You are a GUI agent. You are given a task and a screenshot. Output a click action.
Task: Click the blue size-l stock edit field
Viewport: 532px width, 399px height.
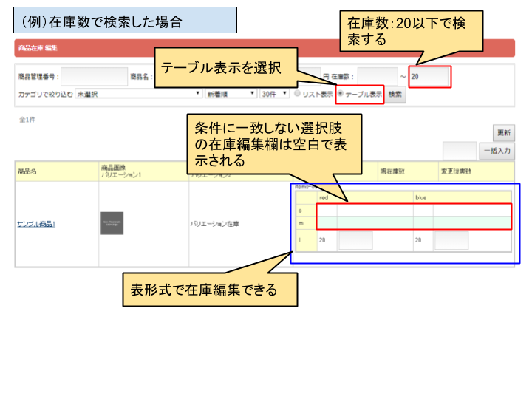[x=451, y=240]
